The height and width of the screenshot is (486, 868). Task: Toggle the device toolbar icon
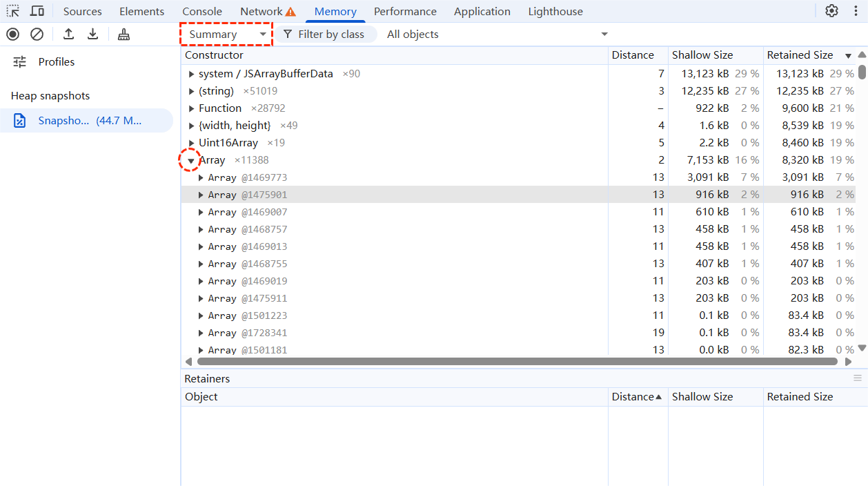pyautogui.click(x=37, y=11)
